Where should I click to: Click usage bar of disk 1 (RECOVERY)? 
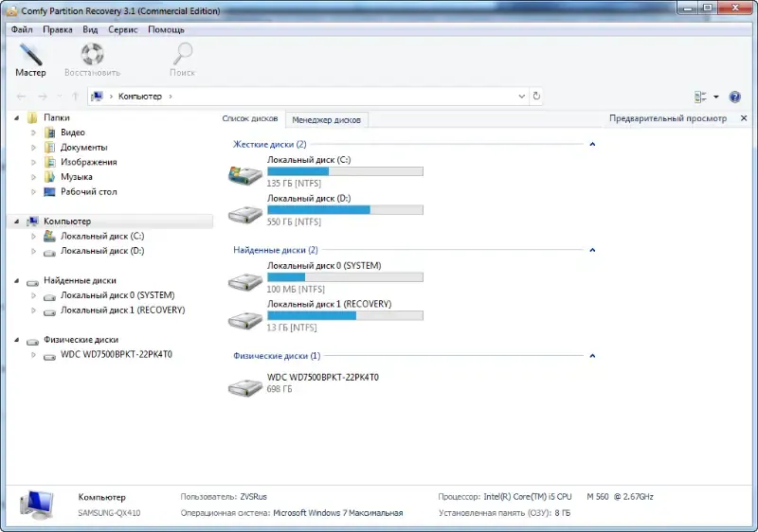tap(345, 315)
